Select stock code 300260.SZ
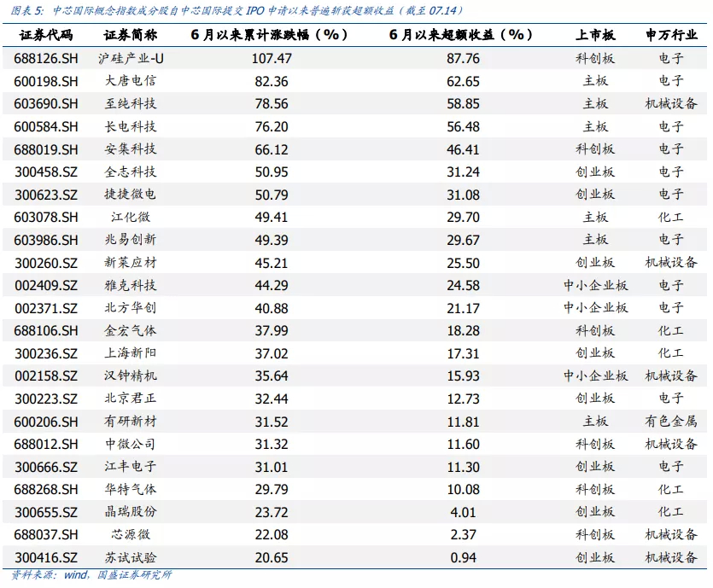Viewport: 713px width, 588px height. tap(46, 263)
